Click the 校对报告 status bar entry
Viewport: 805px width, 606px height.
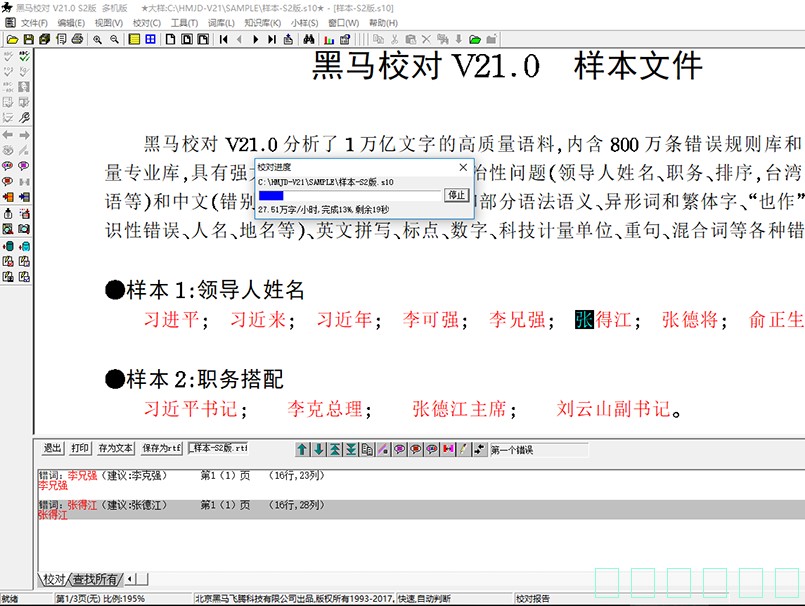pos(532,599)
